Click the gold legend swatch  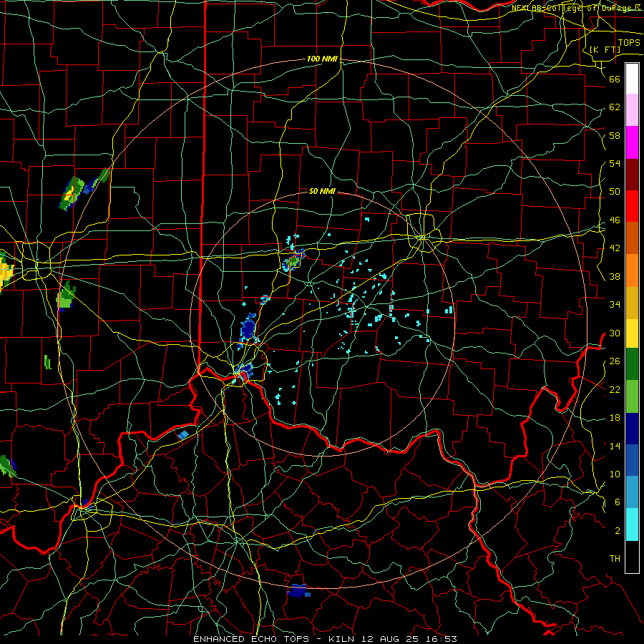[632, 303]
